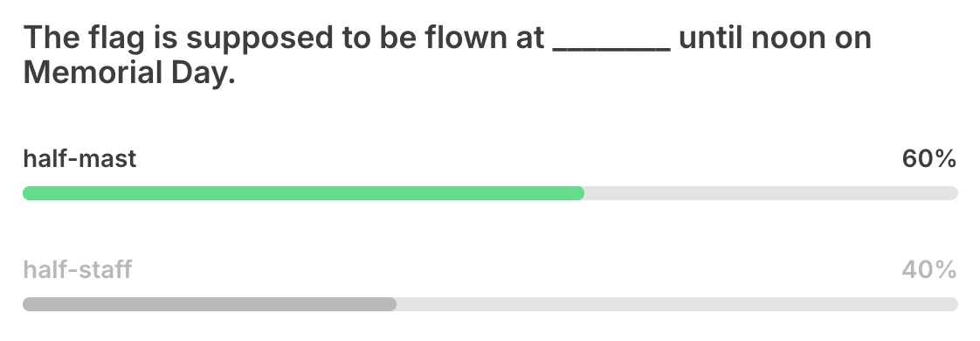Click the green filled half-mast bar
980x341 pixels.
click(x=304, y=193)
